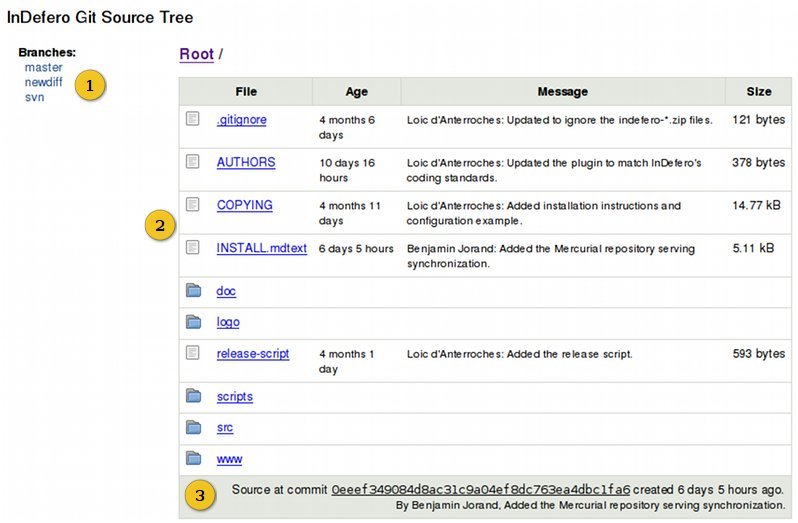The height and width of the screenshot is (523, 798).
Task: Open commit 0eeef349084d8ac31c9a04ef8dc763ea4dbc1fa6
Action: (481, 490)
